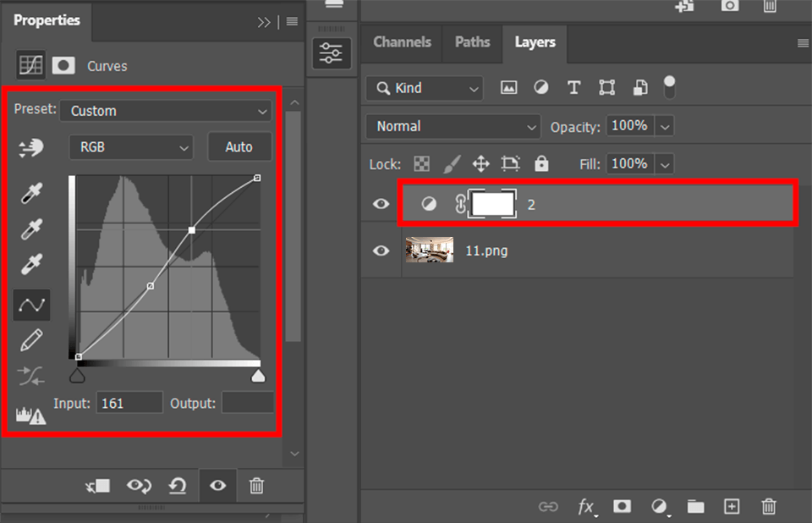The image size is (812, 523).
Task: Click the Input value field showing 161
Action: coord(129,403)
